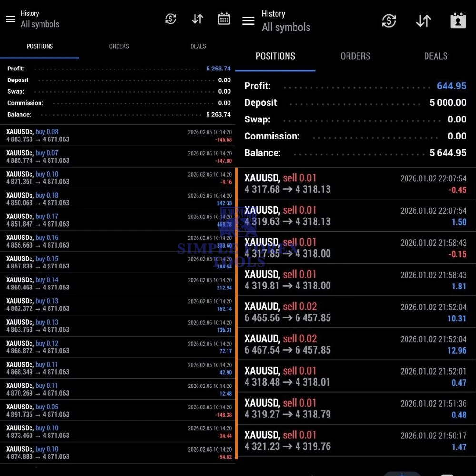Open the hamburger navigation menu on left screen
The height and width of the screenshot is (476, 476).
point(10,19)
